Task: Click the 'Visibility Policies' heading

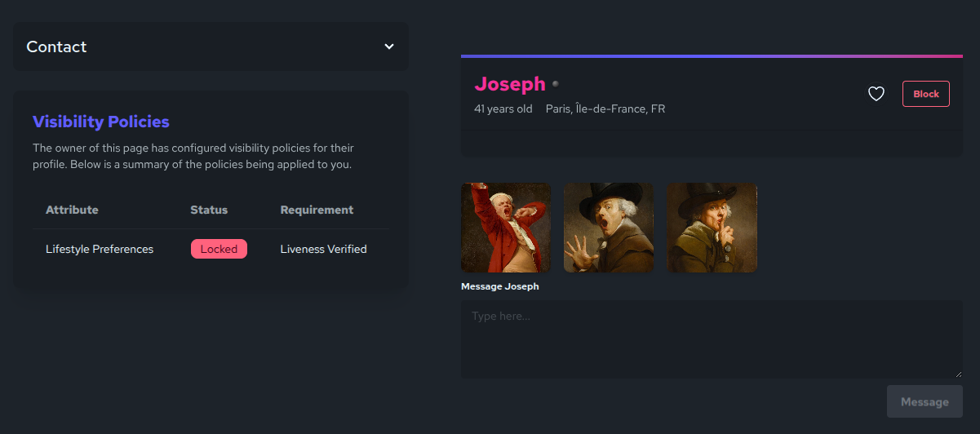Action: (x=101, y=122)
